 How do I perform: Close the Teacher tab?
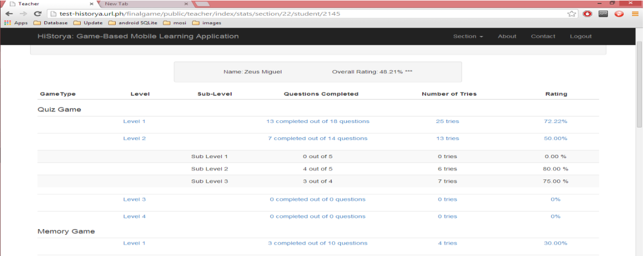(x=91, y=4)
